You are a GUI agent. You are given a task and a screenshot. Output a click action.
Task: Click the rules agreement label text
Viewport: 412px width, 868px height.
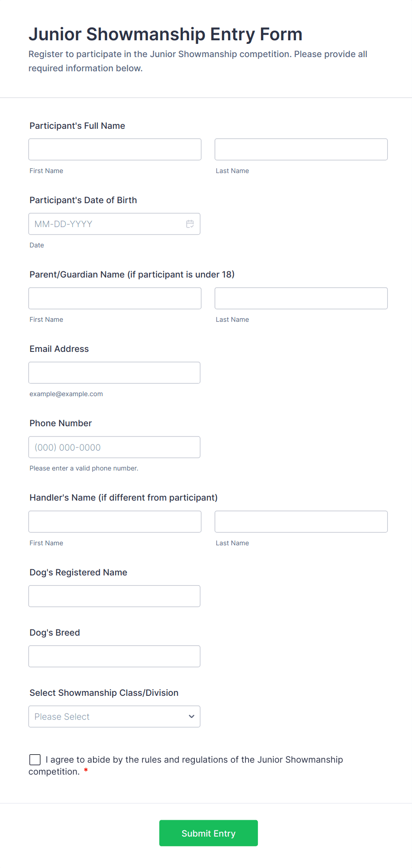pyautogui.click(x=194, y=760)
